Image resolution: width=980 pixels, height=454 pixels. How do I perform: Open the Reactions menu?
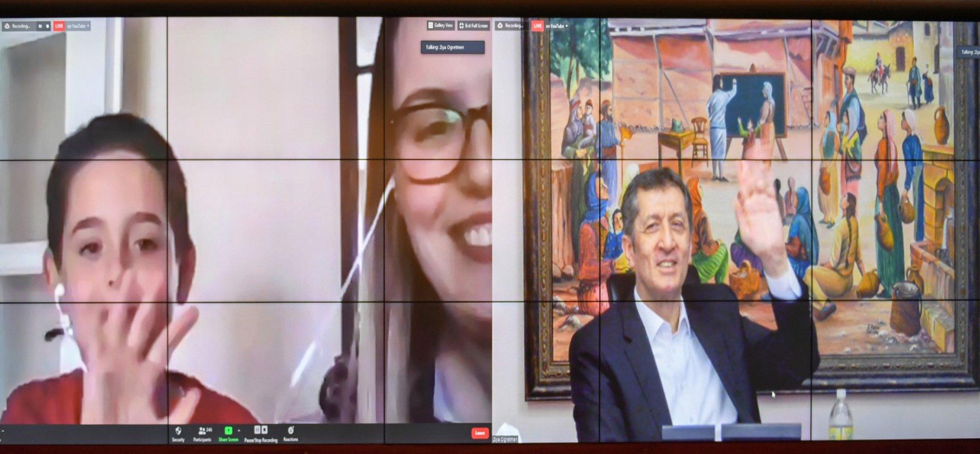pos(291,434)
